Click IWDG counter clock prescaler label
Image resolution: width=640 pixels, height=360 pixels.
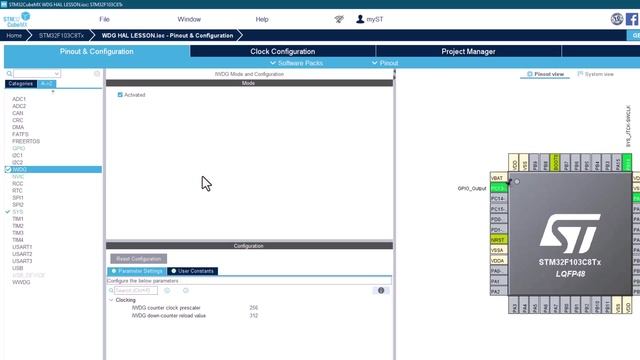click(x=166, y=308)
